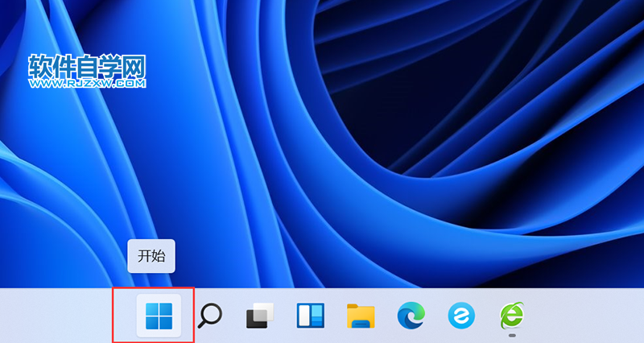Launch Microsoft Edge browser
The height and width of the screenshot is (343, 644).
[x=411, y=316]
